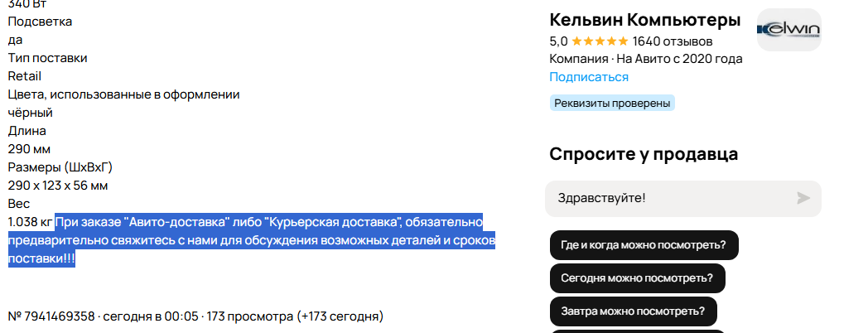Click the Спросите у продавца heading
The width and height of the screenshot is (868, 333).
644,154
